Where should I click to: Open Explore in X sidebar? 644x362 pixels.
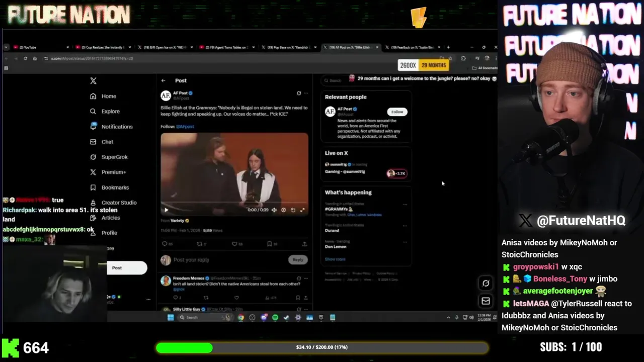(105, 111)
